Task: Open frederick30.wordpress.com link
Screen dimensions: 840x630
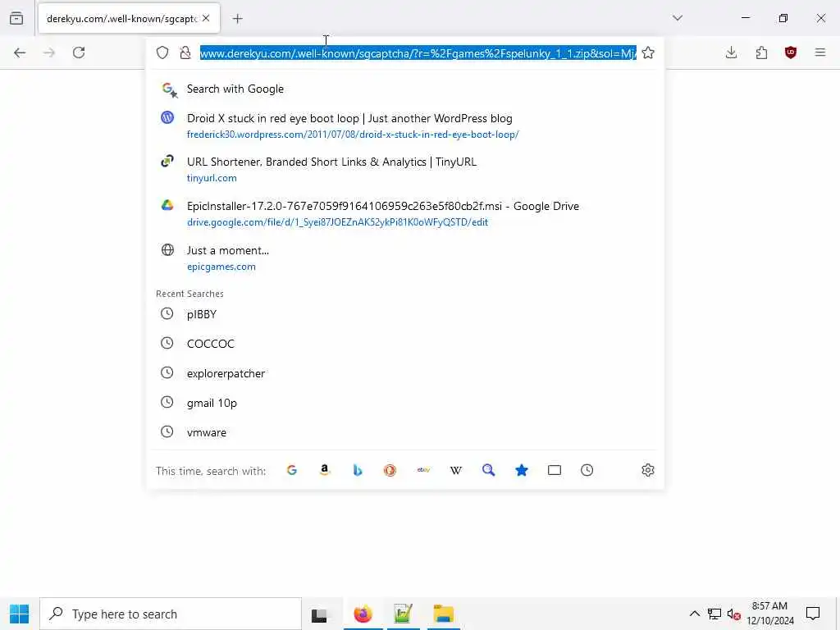Action: 353,135
